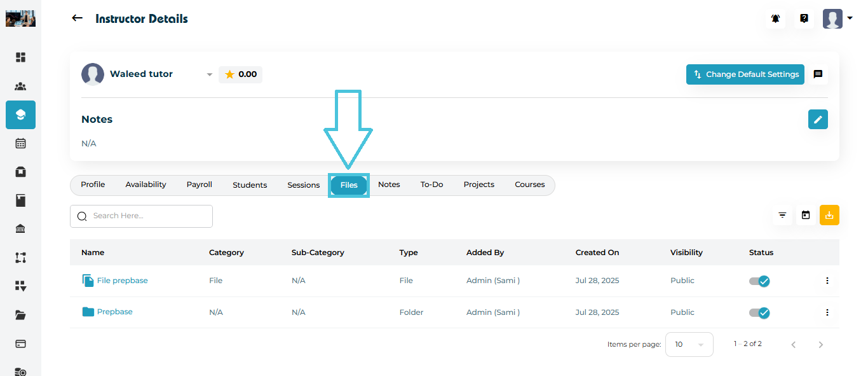Open the items per page dropdown
This screenshot has height=376, width=868.
(x=689, y=344)
